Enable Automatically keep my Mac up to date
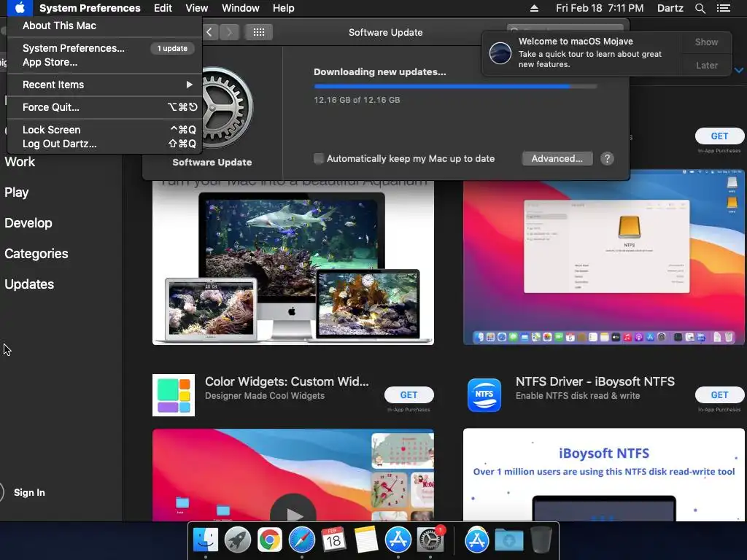747x560 pixels. (x=318, y=158)
